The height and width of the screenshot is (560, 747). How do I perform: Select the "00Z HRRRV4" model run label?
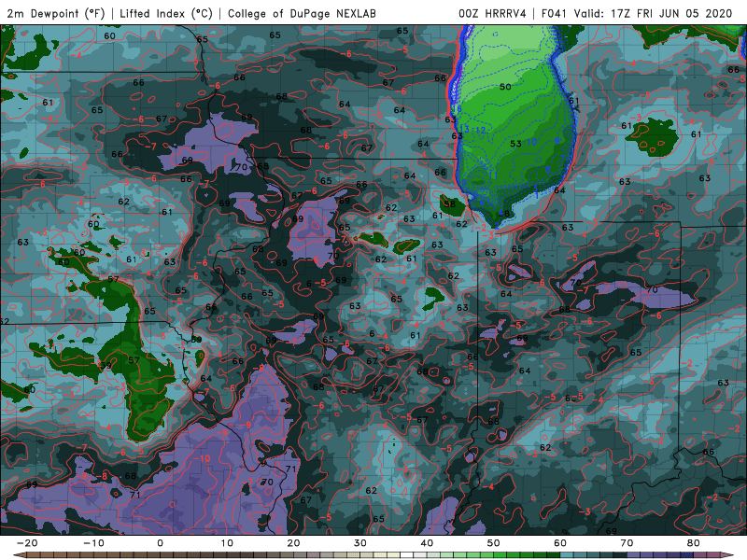[x=493, y=14]
